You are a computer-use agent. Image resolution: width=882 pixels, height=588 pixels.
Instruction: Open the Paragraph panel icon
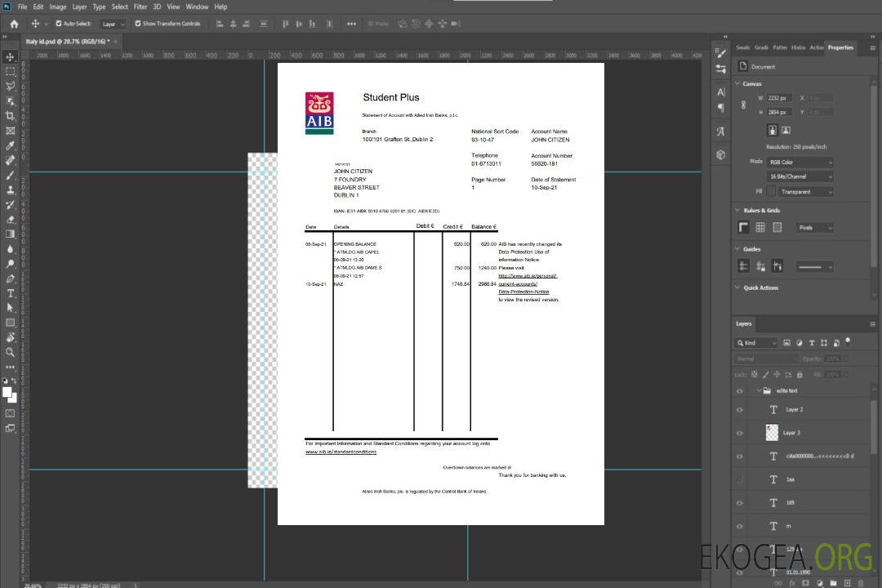(721, 108)
